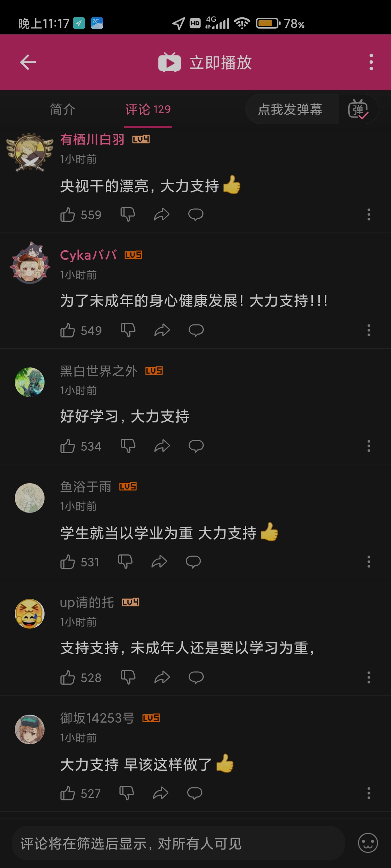
Task: Focus the comment input field at bottom
Action: coord(178,843)
